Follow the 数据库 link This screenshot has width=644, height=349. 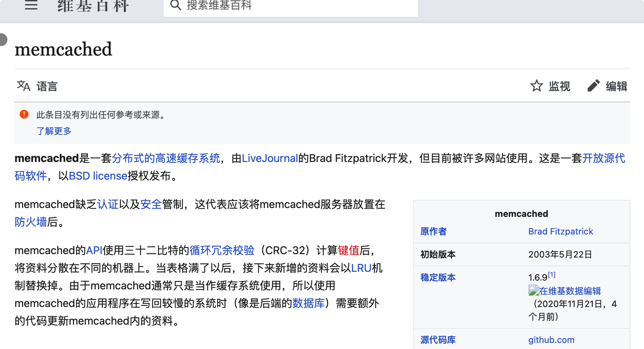[x=309, y=303]
